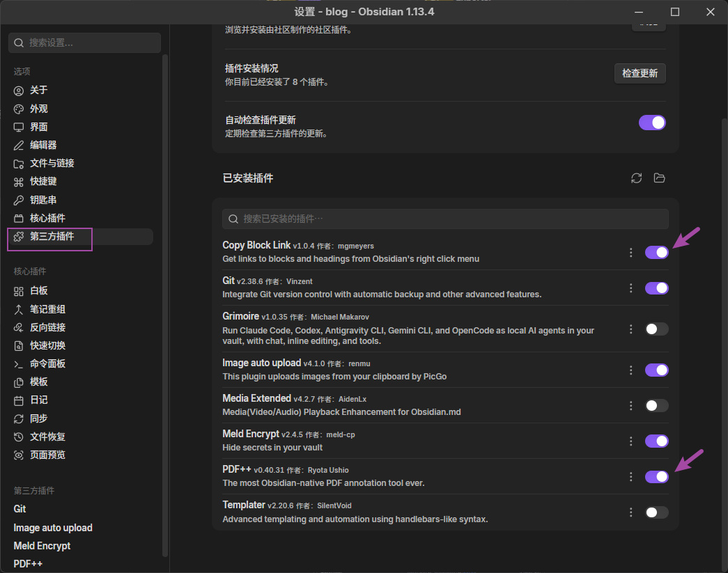Click the 文件恢复 history icon
The image size is (728, 573).
pyautogui.click(x=19, y=437)
